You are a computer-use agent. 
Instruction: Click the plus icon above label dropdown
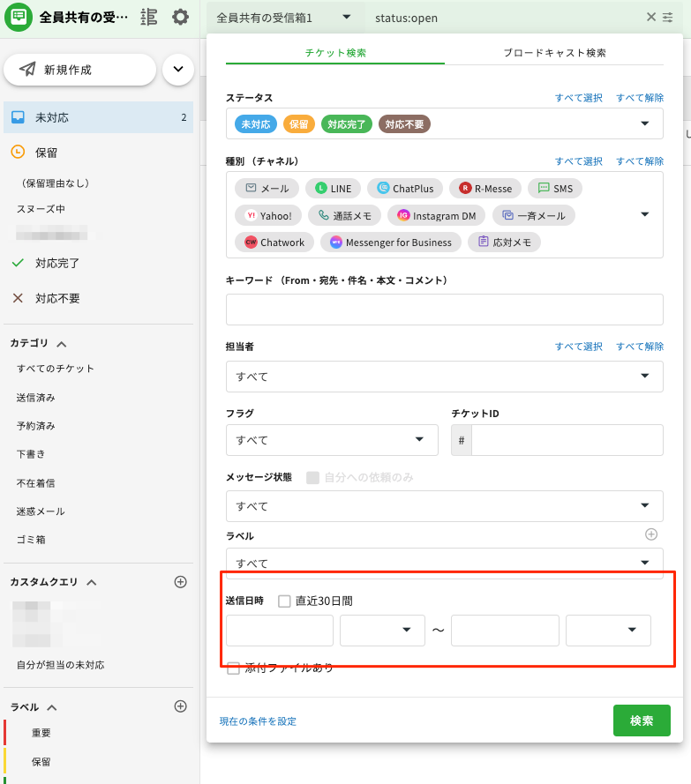pos(651,534)
